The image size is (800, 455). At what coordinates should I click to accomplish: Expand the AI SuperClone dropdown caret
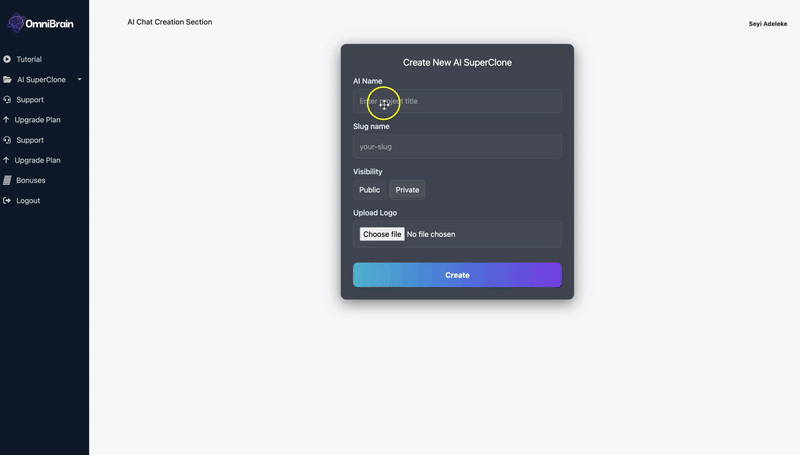click(80, 79)
